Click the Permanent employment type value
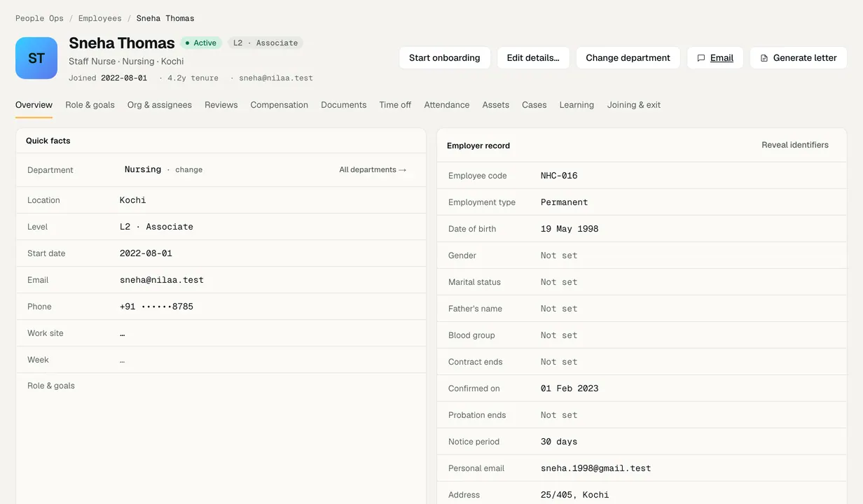This screenshot has width=863, height=504. (x=565, y=202)
